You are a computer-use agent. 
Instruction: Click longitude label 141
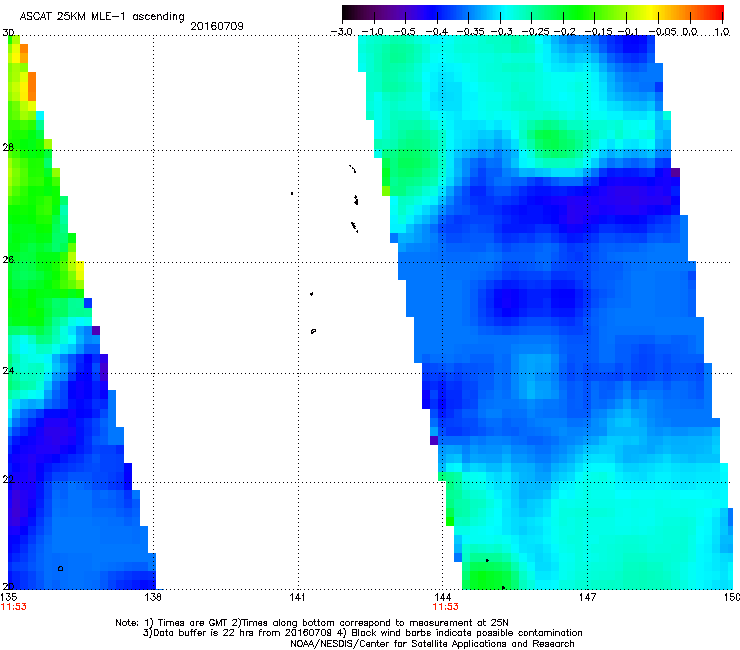(297, 597)
